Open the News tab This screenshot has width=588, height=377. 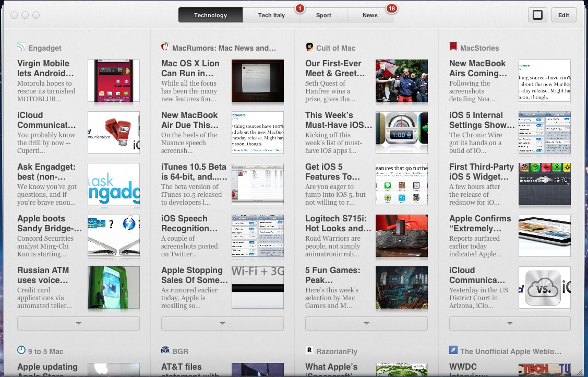click(x=370, y=15)
